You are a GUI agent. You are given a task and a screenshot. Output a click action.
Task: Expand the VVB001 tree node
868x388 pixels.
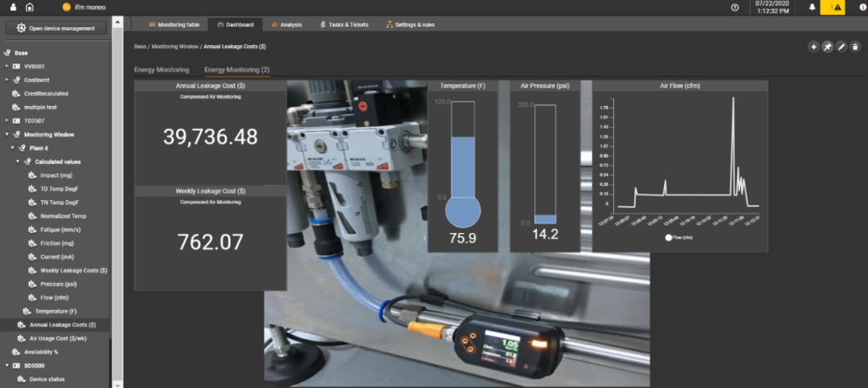pyautogui.click(x=7, y=66)
